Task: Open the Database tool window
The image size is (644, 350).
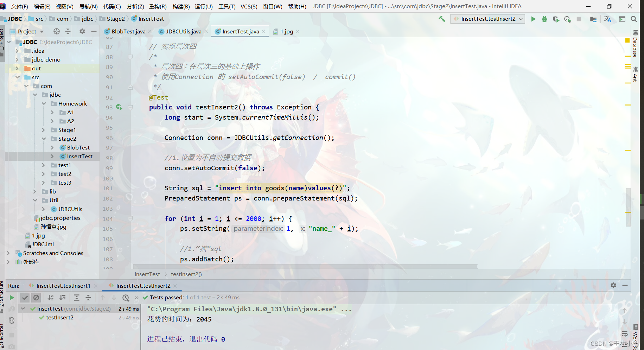Action: pos(635,44)
